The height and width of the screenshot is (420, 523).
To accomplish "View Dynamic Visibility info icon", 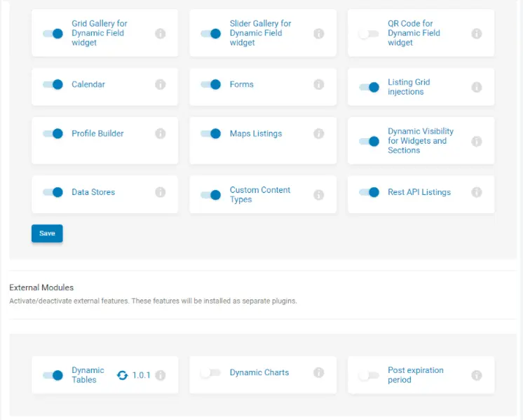I will (477, 141).
